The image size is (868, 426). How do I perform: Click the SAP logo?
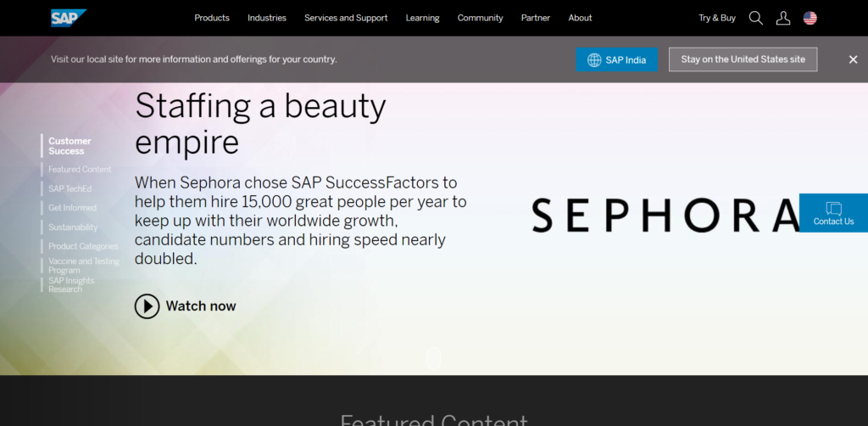coord(69,18)
